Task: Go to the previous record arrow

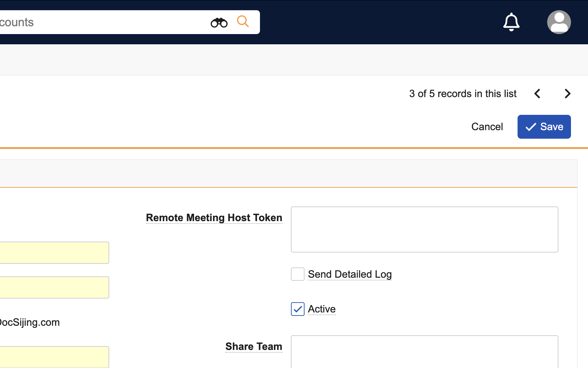Action: [537, 94]
